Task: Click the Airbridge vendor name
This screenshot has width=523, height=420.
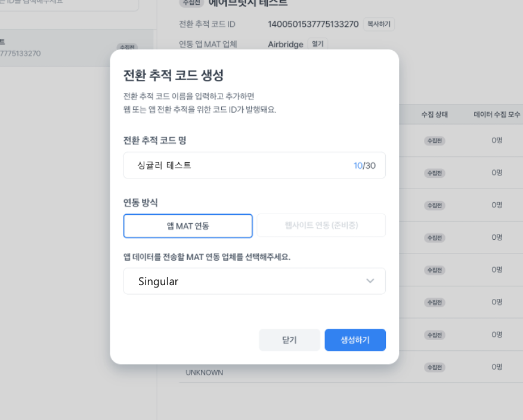Action: click(286, 44)
